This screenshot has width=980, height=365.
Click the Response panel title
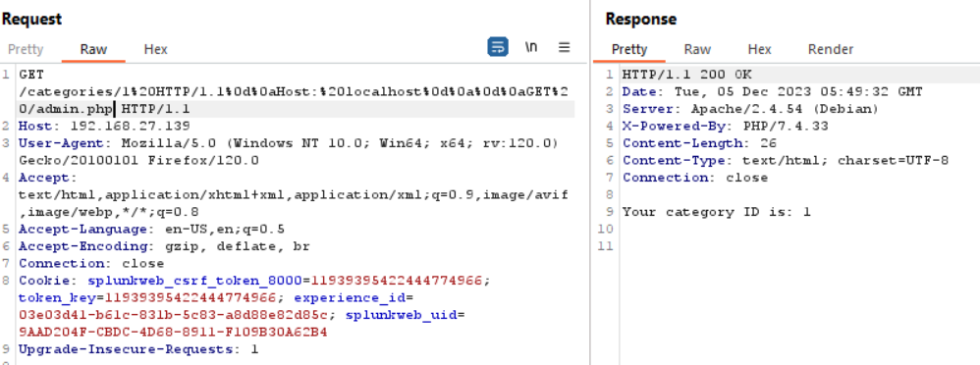640,20
